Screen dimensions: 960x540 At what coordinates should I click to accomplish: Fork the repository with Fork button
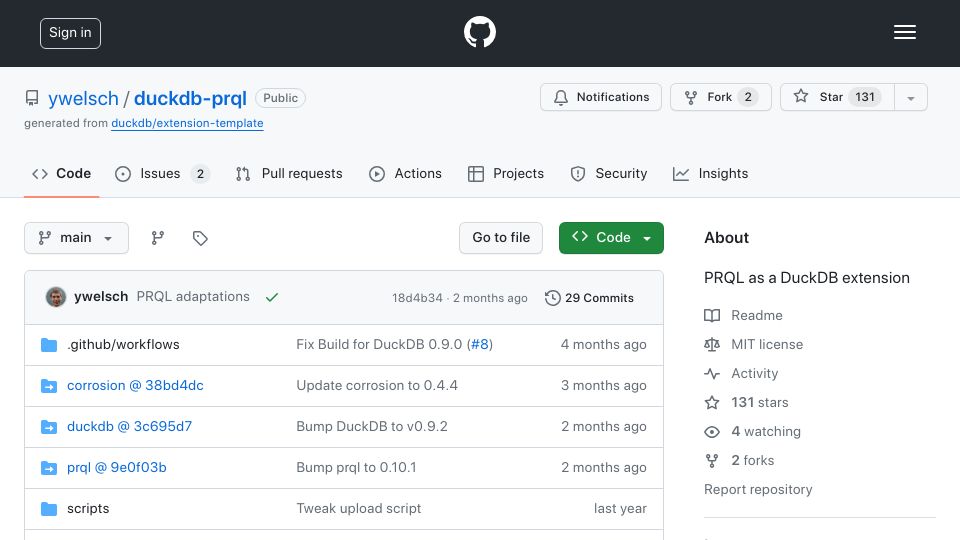pos(721,97)
